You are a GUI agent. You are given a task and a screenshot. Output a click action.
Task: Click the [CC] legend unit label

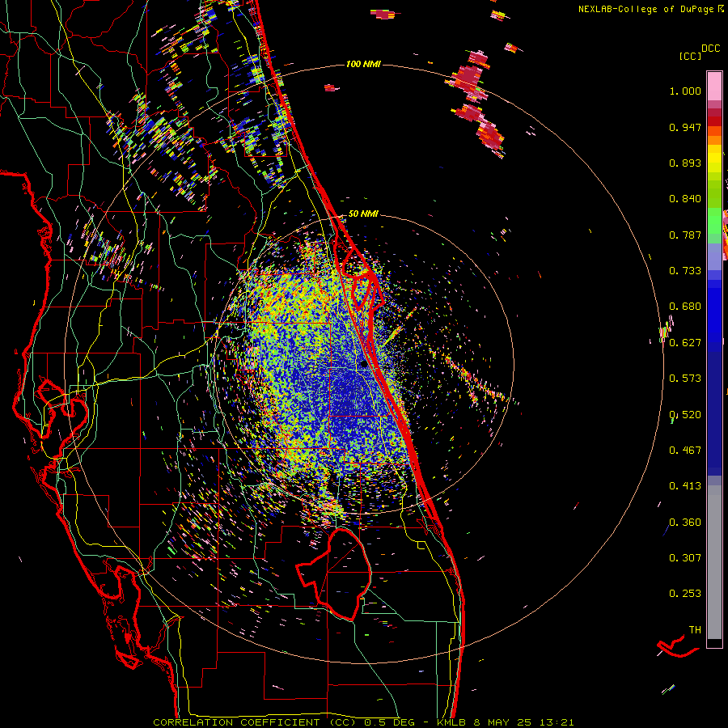690,56
